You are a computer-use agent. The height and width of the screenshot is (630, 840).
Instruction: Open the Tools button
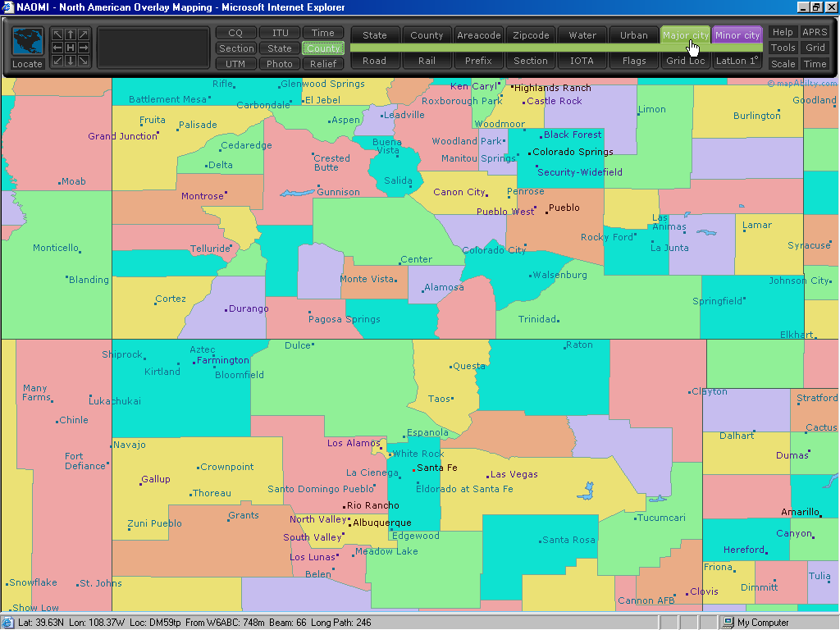[x=783, y=48]
